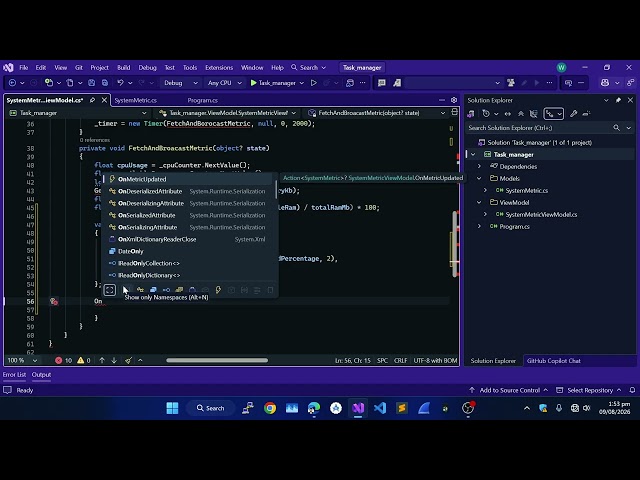Open the Output panel tab
Viewport: 640px width, 480px height.
click(x=41, y=375)
